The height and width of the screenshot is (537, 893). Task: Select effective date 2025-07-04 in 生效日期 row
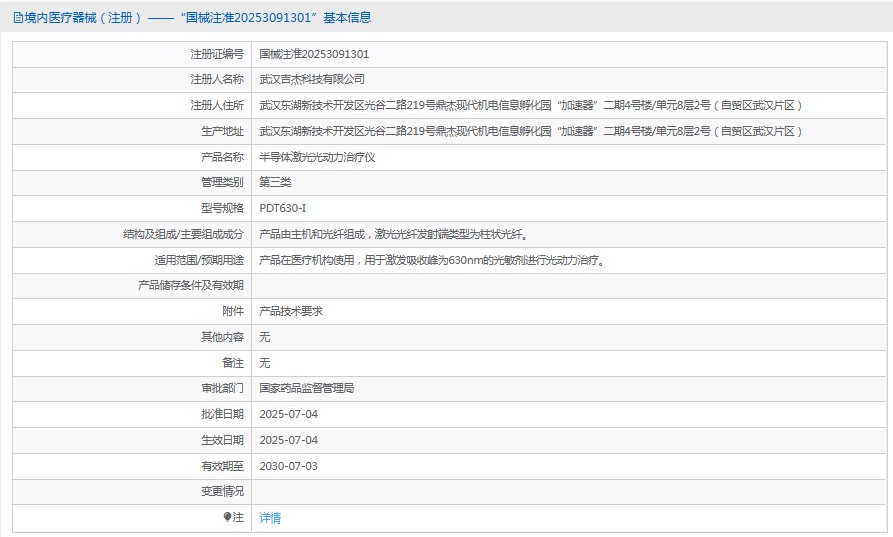point(289,440)
